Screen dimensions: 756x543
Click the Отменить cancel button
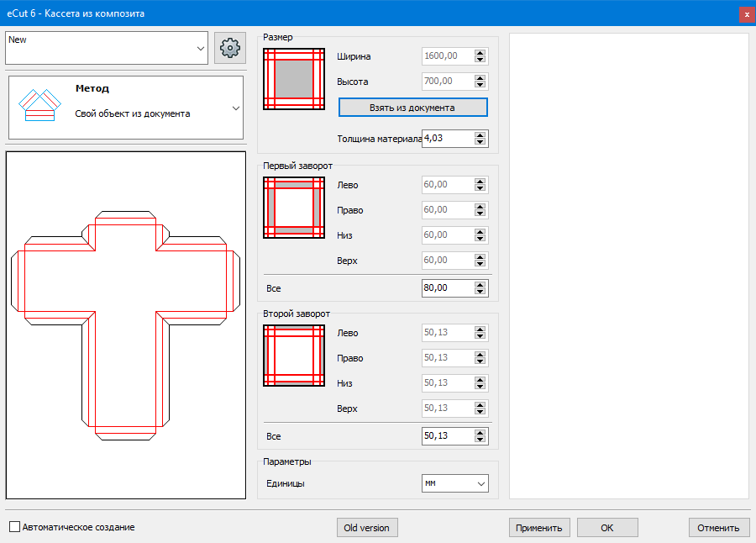coord(719,527)
